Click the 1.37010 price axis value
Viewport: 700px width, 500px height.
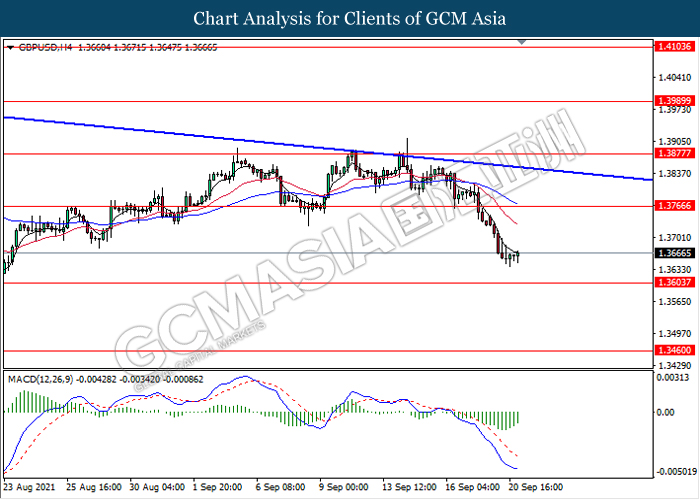(x=675, y=238)
